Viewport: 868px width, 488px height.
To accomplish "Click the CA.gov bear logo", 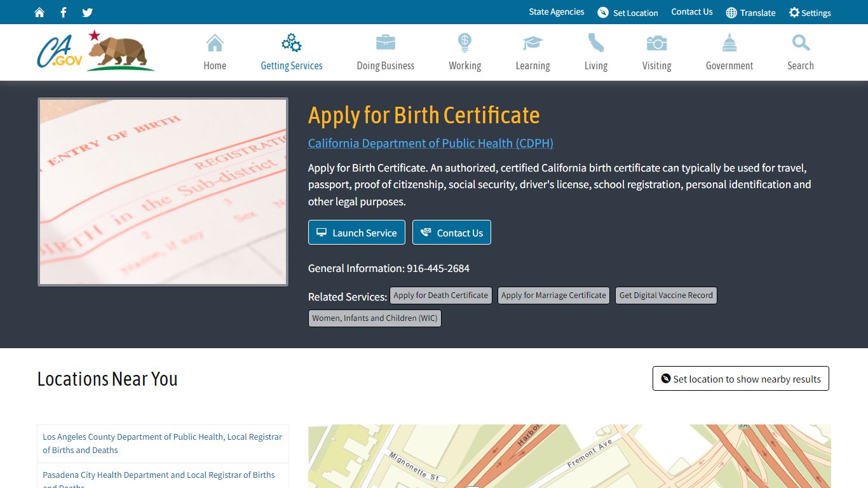I will click(x=95, y=50).
